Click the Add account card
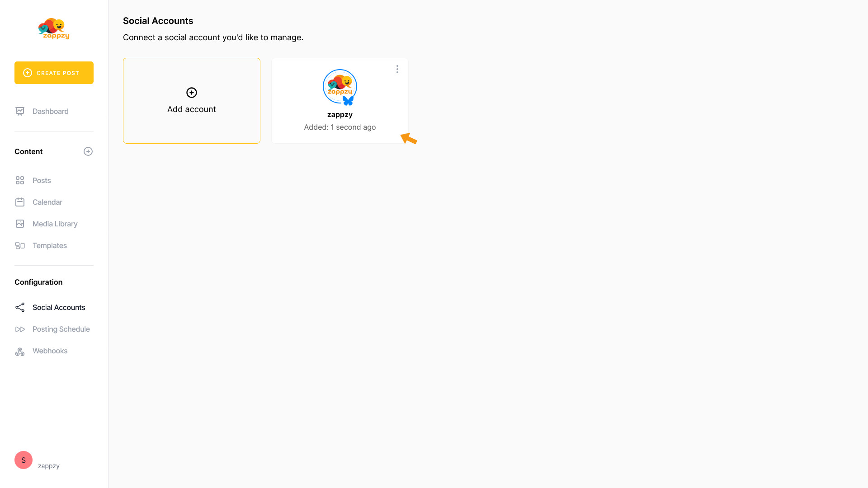Image resolution: width=868 pixels, height=488 pixels. point(192,101)
